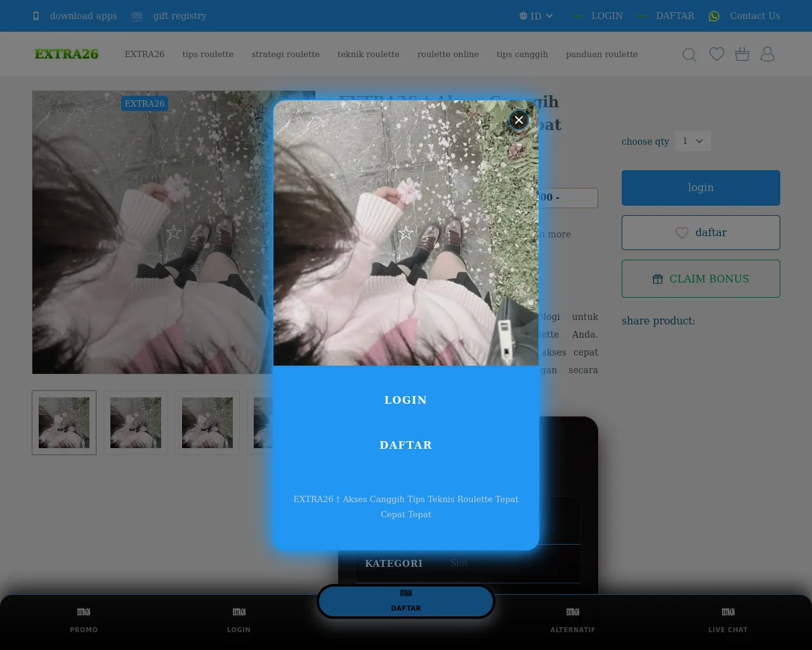812x650 pixels.
Task: Open the panduan roulette menu item
Action: pos(602,54)
